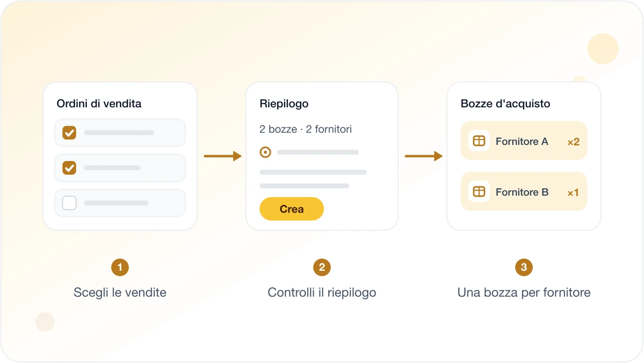Click the '2 bozze · 2 fornitori' text
644x363 pixels.
click(x=305, y=129)
